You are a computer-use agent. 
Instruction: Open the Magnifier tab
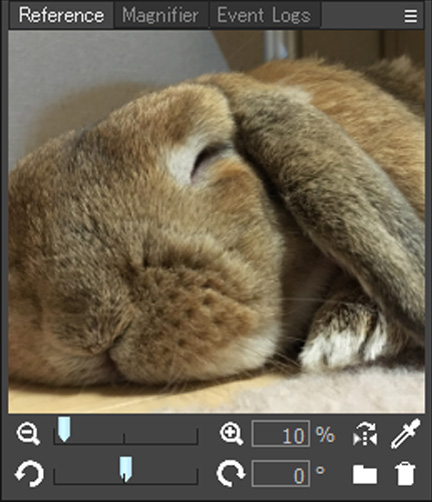point(160,15)
